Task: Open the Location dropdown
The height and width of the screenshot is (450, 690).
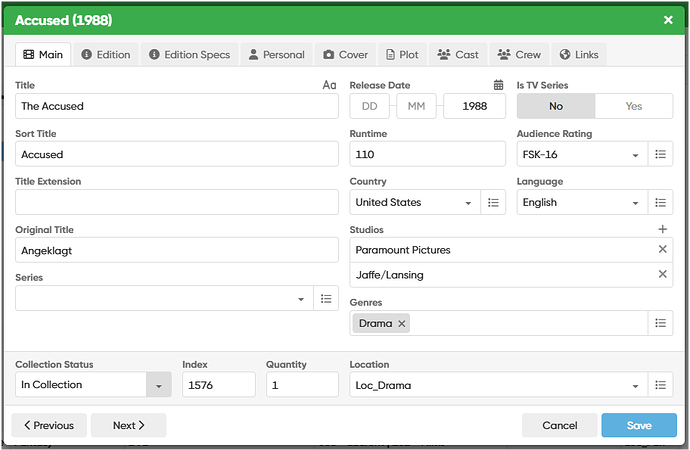Action: (x=635, y=385)
